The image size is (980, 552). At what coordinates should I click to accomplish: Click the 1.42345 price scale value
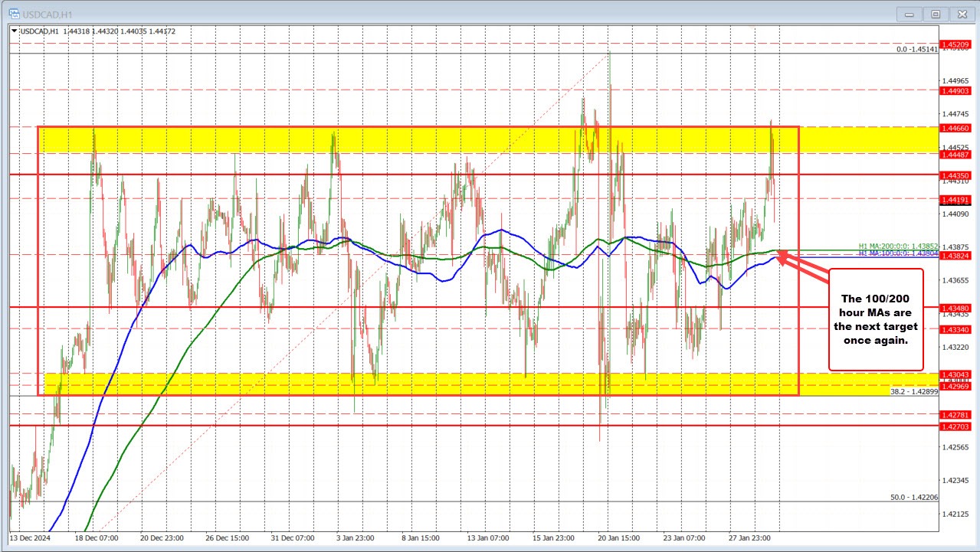[x=956, y=480]
